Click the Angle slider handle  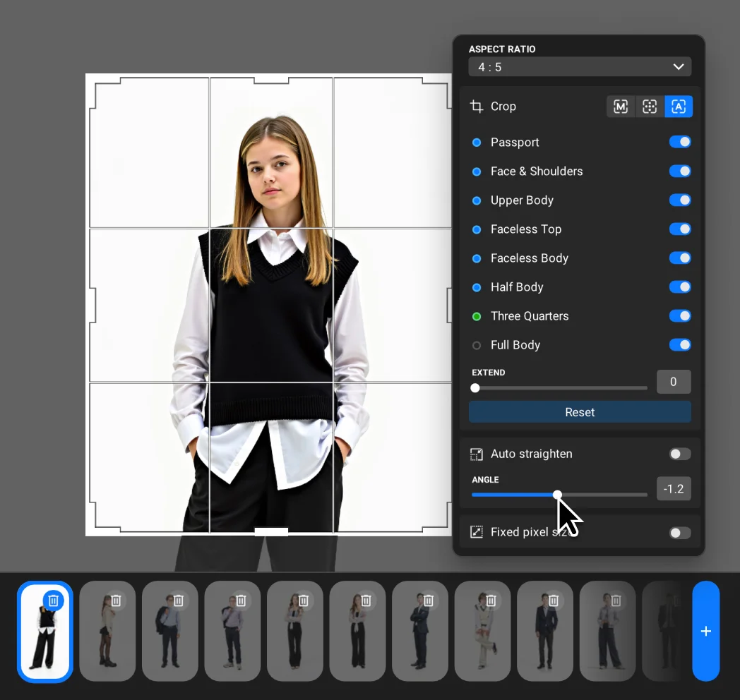558,495
